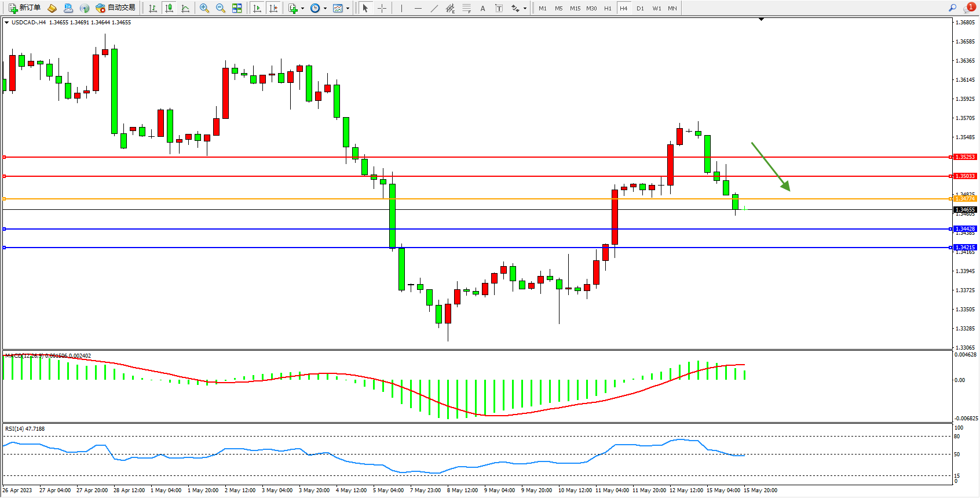Screen dimensions: 980x498
Task: Expand the indicators list dropdown arrow
Action: click(302, 8)
